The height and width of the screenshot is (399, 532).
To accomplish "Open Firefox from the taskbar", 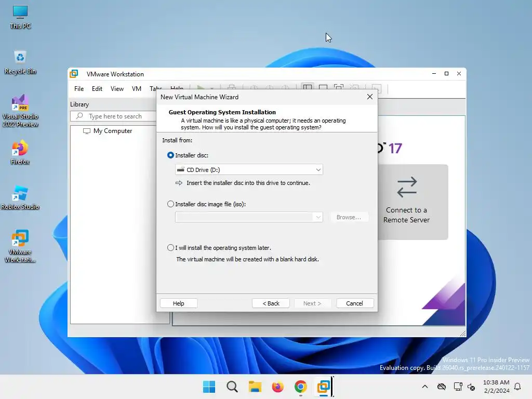I will coord(277,387).
